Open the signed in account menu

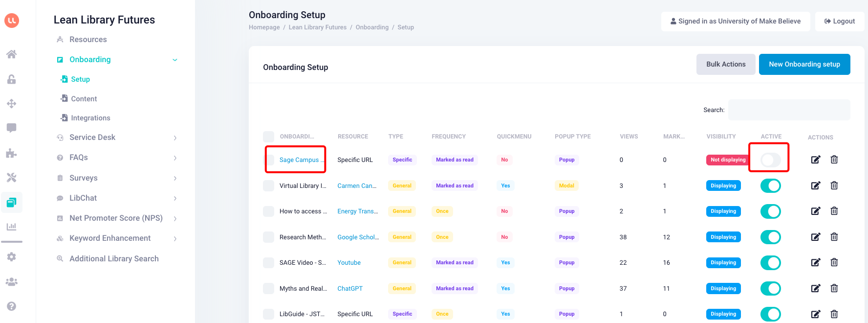(736, 21)
